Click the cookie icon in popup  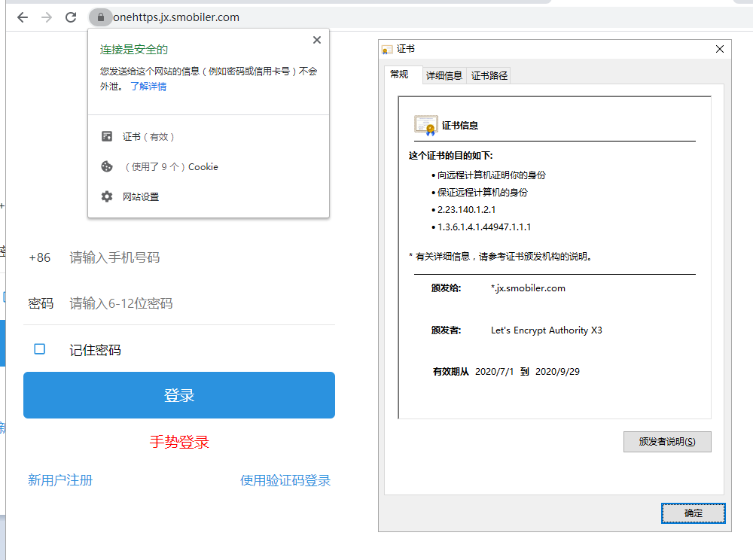(x=107, y=166)
